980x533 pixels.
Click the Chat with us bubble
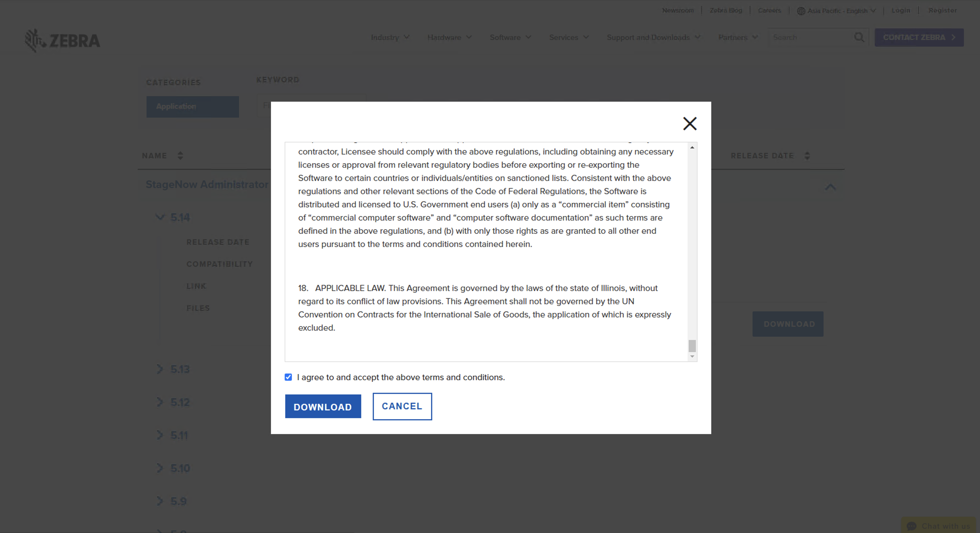coord(938,526)
